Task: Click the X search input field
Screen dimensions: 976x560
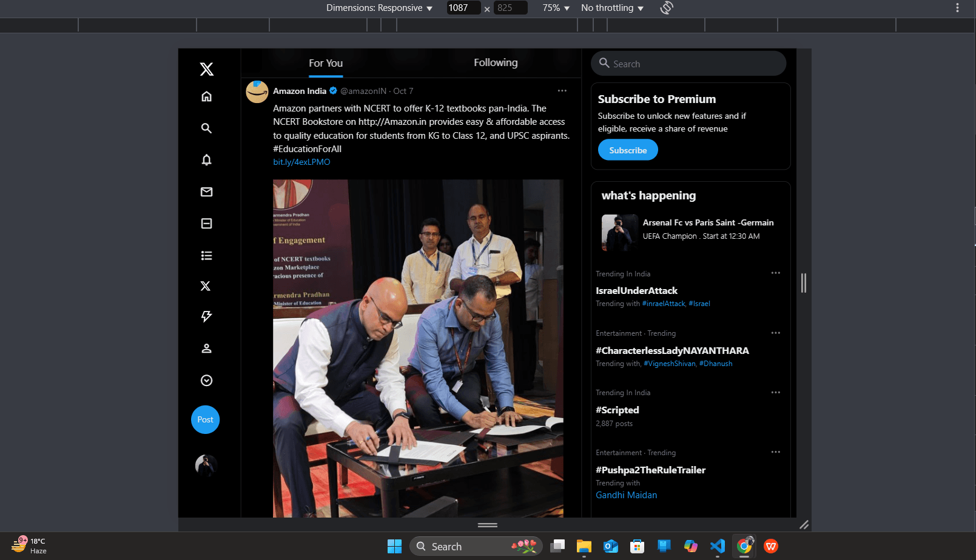Action: click(x=692, y=64)
